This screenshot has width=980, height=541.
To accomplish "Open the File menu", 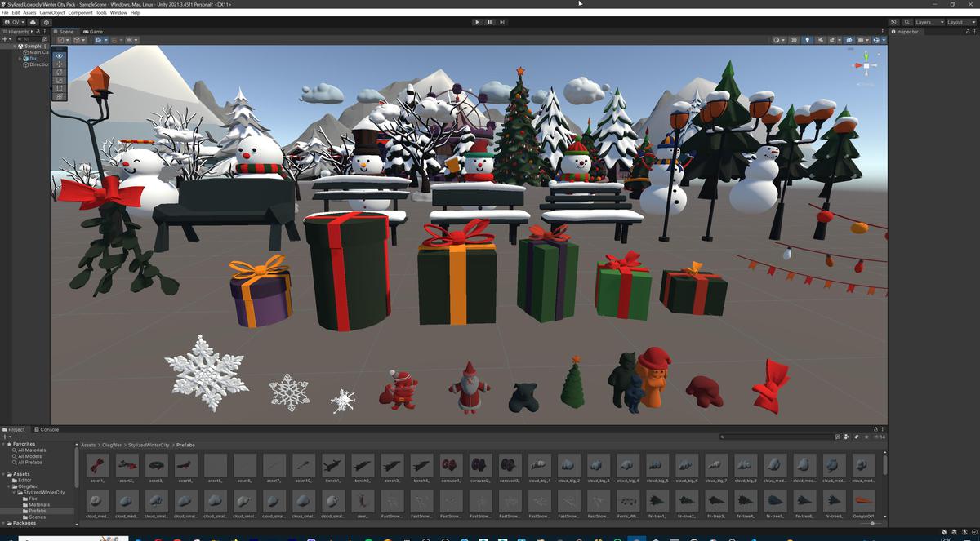I will 5,13.
